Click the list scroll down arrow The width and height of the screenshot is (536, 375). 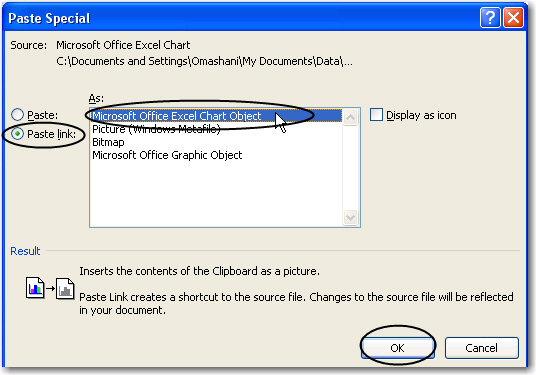(350, 217)
